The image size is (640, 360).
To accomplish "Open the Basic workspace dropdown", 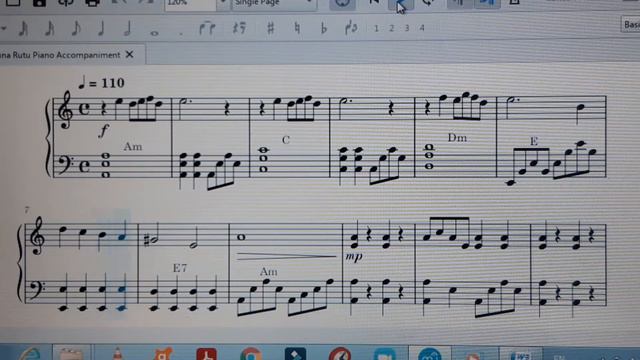I will 630,24.
